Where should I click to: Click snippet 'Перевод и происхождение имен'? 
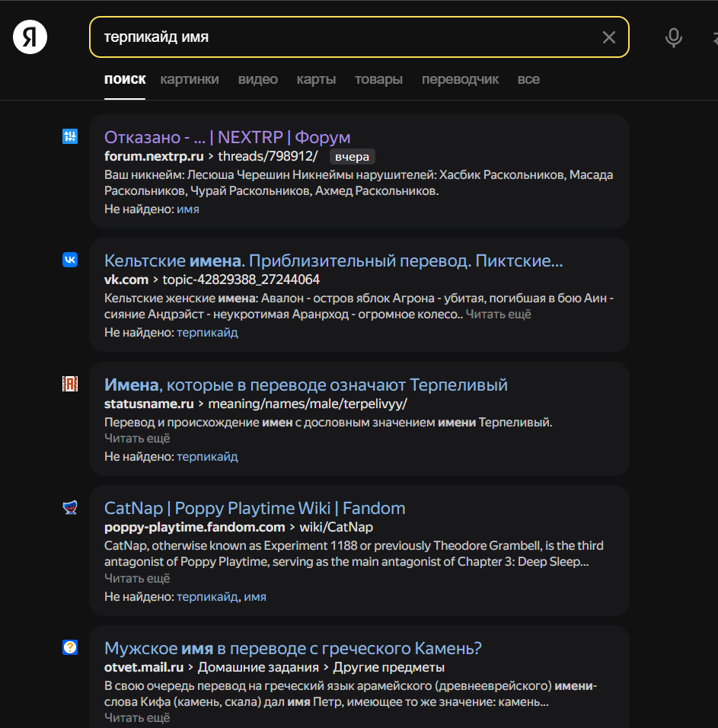(x=199, y=423)
